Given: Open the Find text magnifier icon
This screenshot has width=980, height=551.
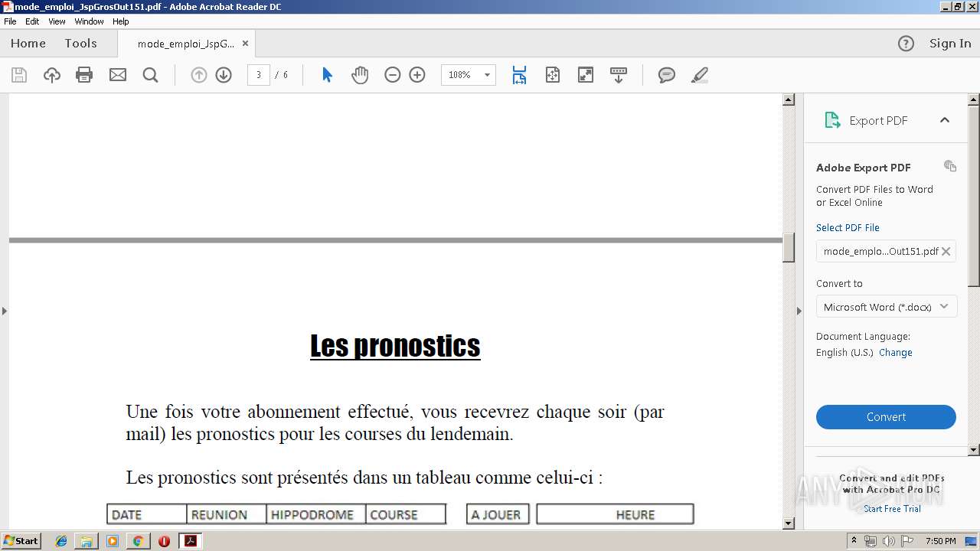Looking at the screenshot, I should pos(150,75).
